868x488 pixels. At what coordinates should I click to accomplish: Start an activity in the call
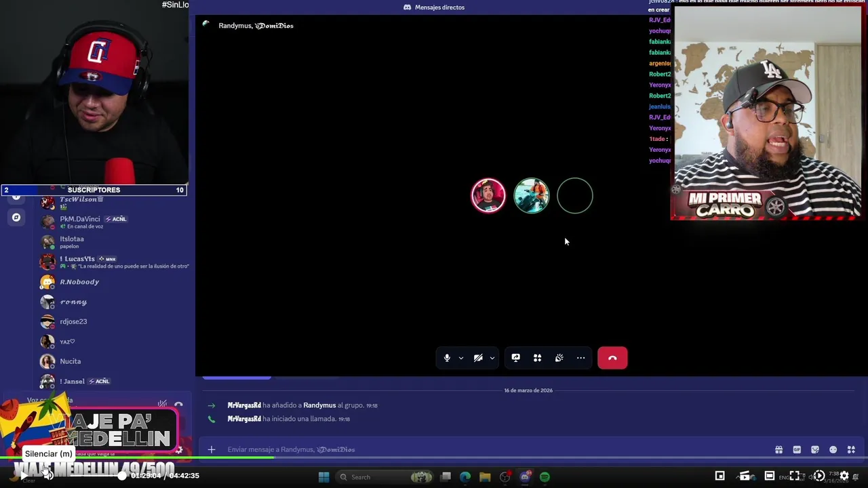537,358
